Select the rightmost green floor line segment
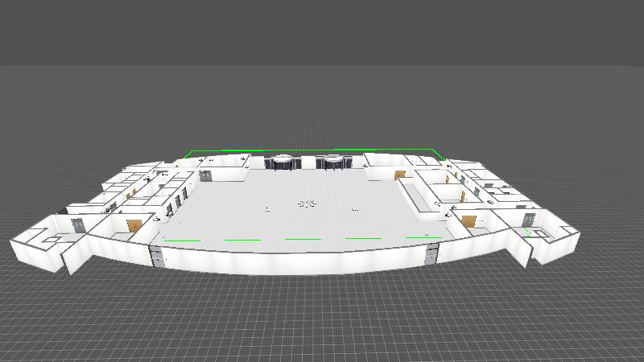The image size is (644, 362). tap(423, 237)
